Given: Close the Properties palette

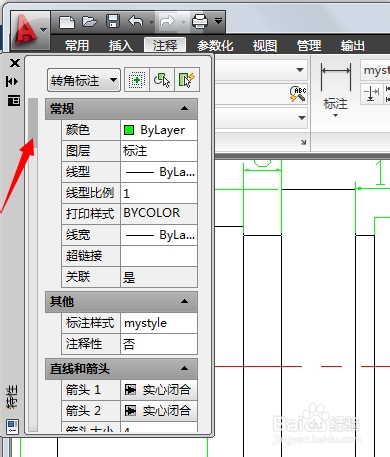Looking at the screenshot, I should click(15, 63).
